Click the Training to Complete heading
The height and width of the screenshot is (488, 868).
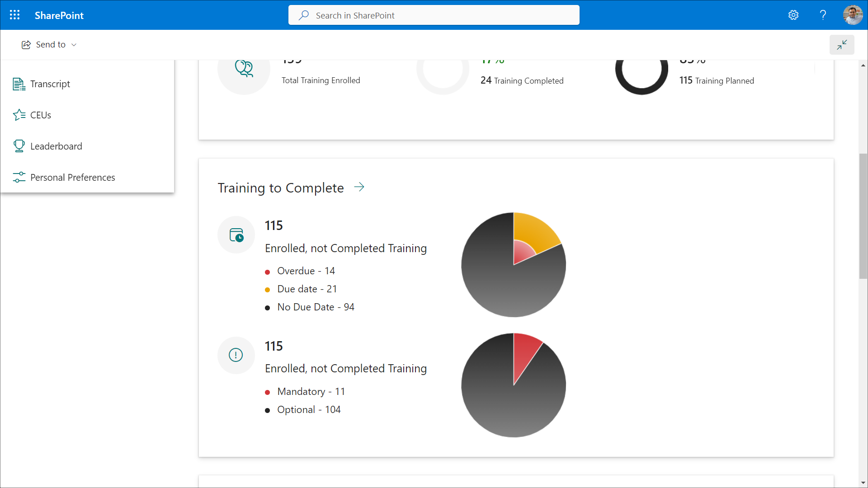click(280, 188)
